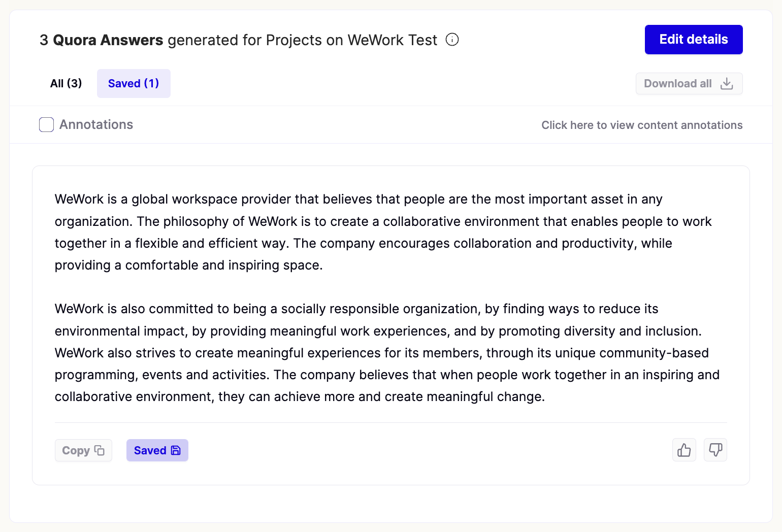The height and width of the screenshot is (532, 782).
Task: Open the info tooltip next to the title
Action: coord(452,39)
